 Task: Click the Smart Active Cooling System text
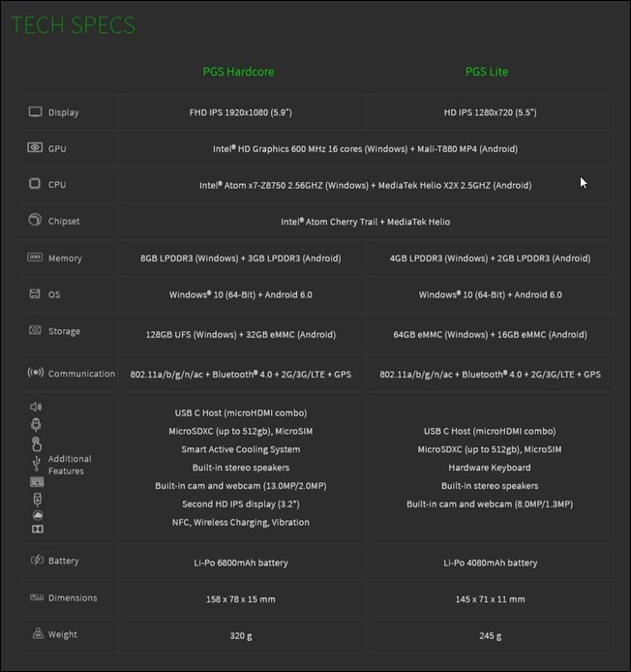tap(241, 449)
